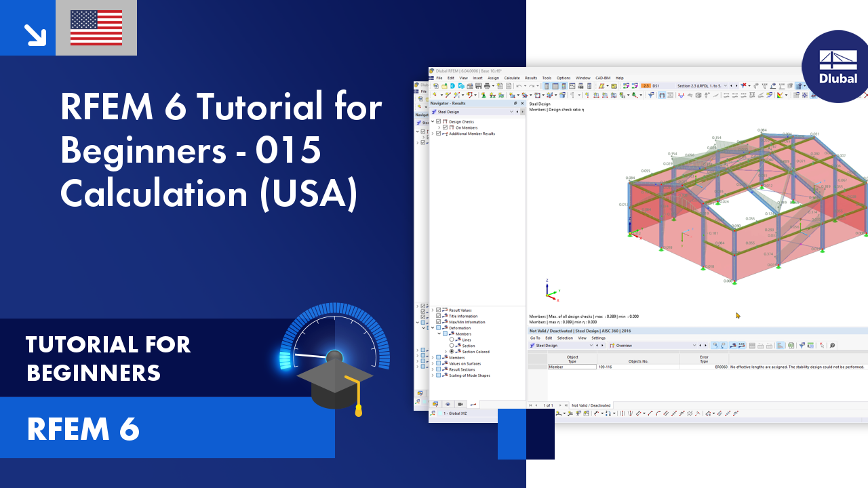The image size is (868, 488).
Task: Click the Print icon in the main toolbar
Action: (x=486, y=86)
